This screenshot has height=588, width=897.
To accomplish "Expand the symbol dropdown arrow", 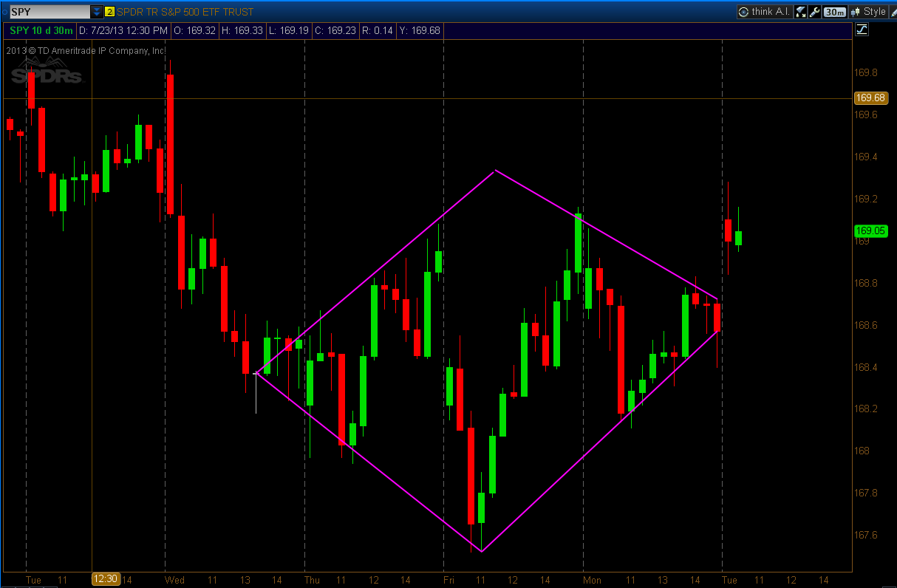I will (x=97, y=12).
